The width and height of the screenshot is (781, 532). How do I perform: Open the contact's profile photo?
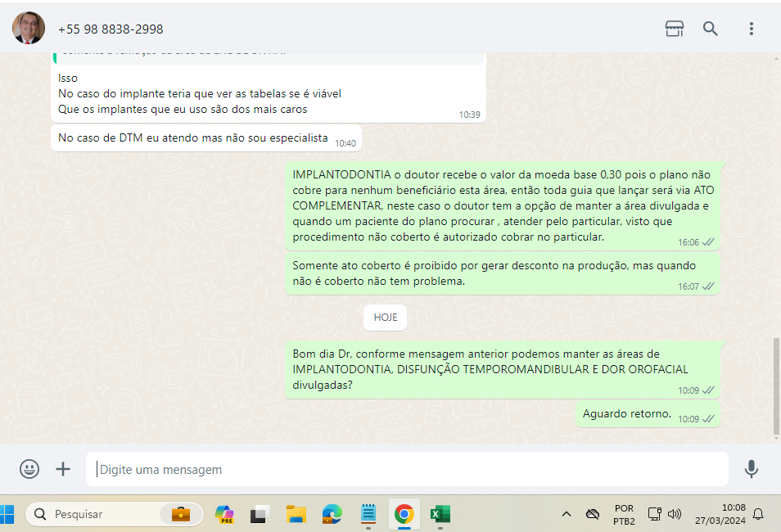point(29,28)
